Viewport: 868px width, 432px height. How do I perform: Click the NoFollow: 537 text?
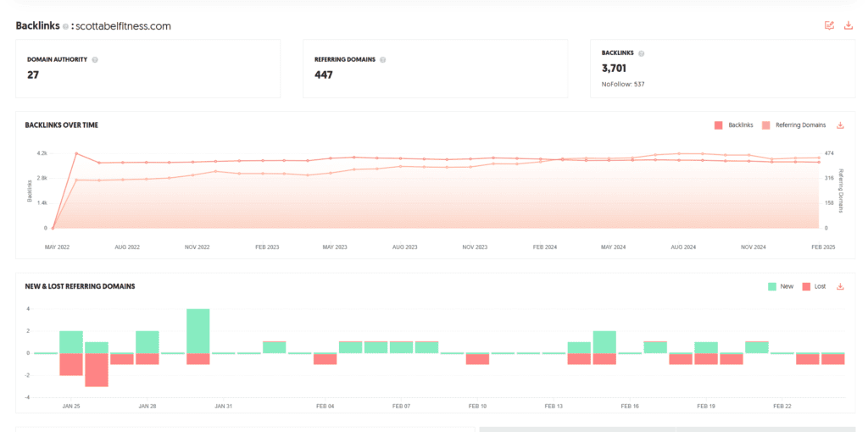623,84
